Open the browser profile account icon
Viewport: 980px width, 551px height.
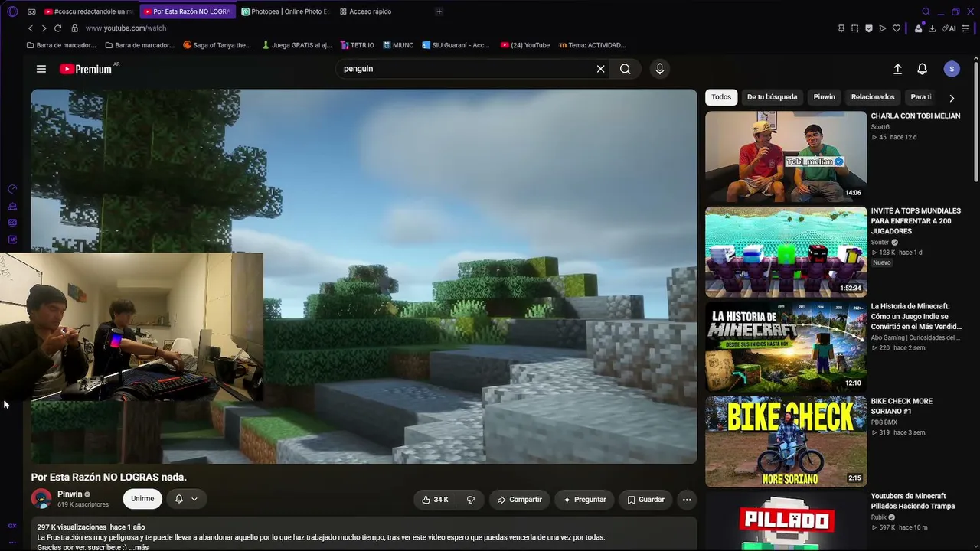pos(919,28)
